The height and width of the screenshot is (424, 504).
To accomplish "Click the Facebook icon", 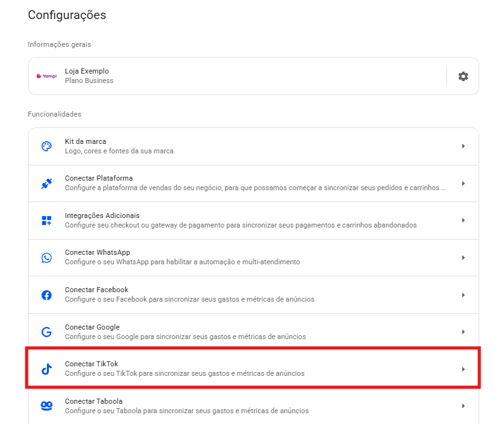I will point(47,295).
